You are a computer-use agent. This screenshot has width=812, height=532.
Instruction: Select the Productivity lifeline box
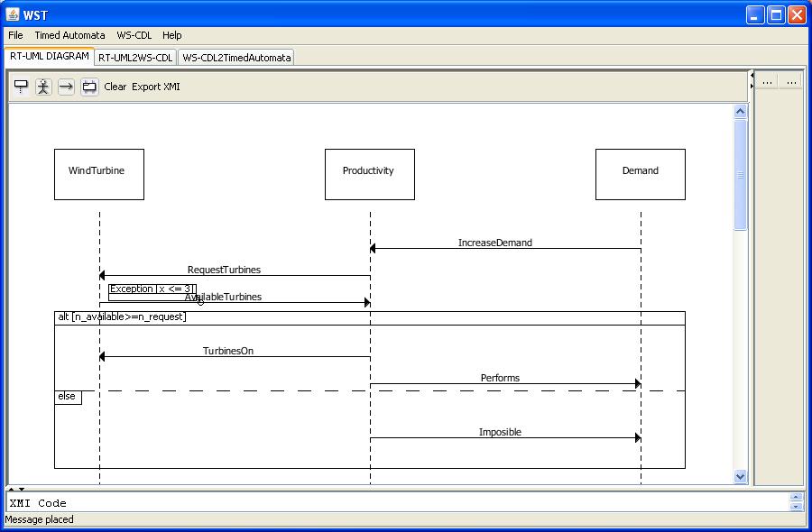[x=370, y=174]
